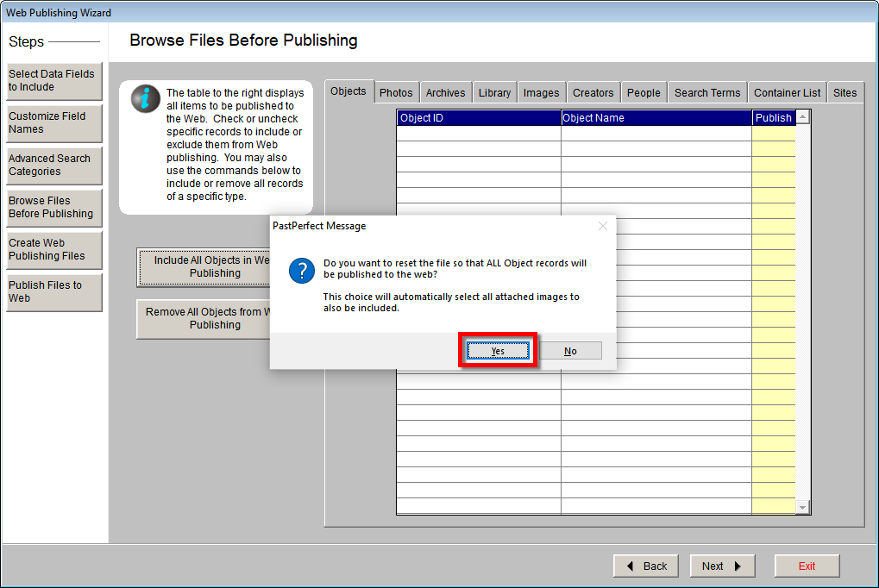This screenshot has width=879, height=588.
Task: Click the Publish column header
Action: 774,118
